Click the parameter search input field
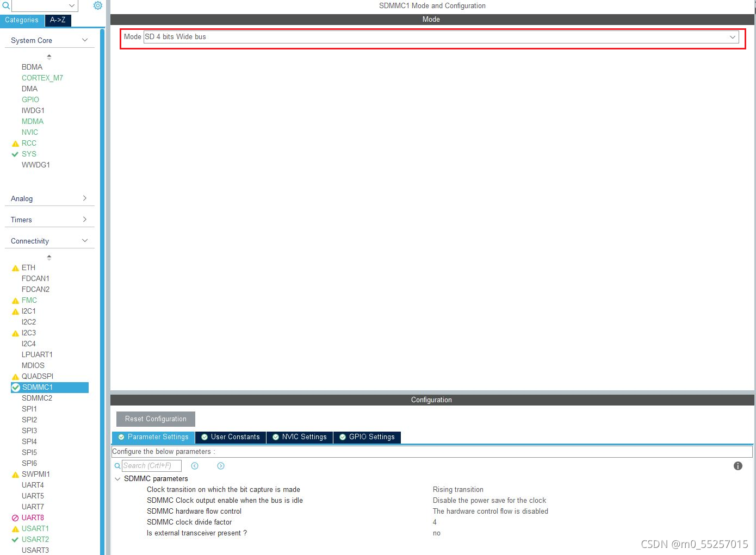756x555 pixels. [x=151, y=466]
